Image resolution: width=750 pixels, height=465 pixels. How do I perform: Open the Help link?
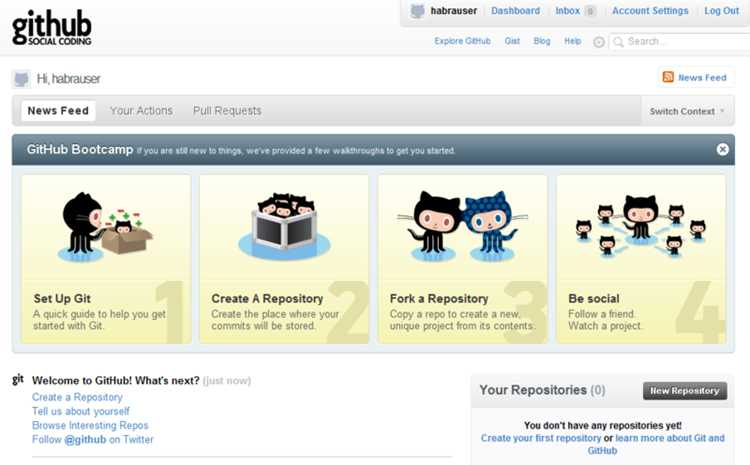point(573,41)
